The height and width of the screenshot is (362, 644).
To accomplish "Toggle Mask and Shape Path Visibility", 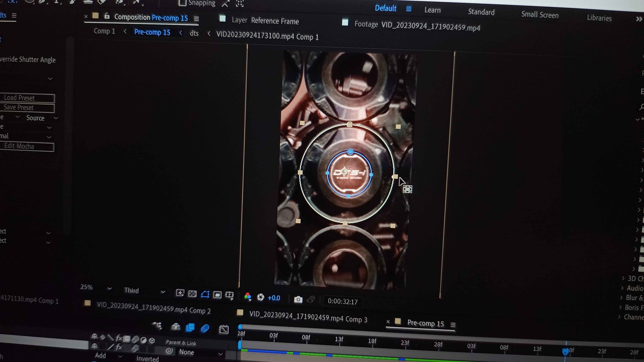I will tap(205, 294).
